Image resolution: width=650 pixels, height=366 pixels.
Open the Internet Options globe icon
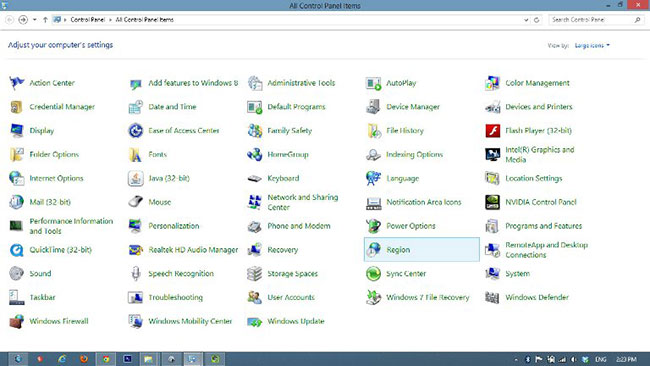click(x=17, y=178)
